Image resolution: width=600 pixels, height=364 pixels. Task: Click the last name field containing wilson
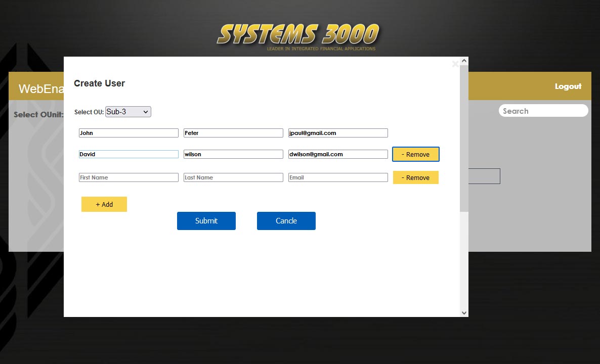click(x=233, y=154)
